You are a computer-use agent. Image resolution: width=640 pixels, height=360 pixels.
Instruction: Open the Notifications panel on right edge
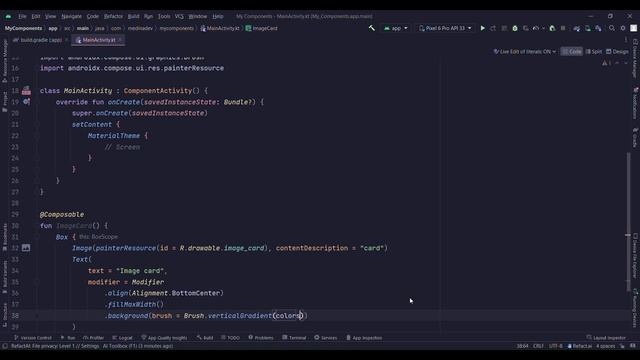[635, 103]
